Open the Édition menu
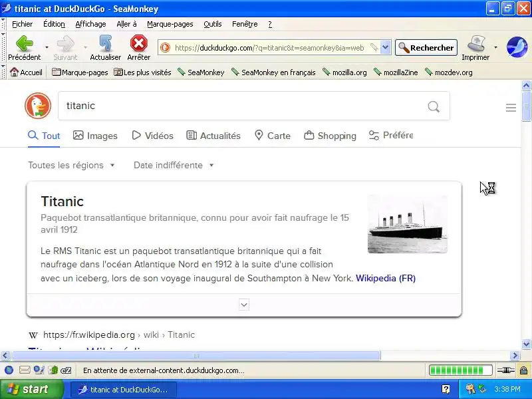 54,24
